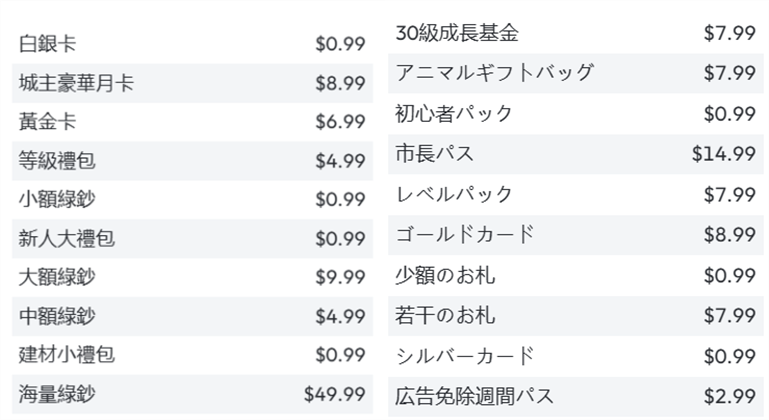The height and width of the screenshot is (420, 769).
Task: Choose the シルバーカード entry
Action: (465, 356)
